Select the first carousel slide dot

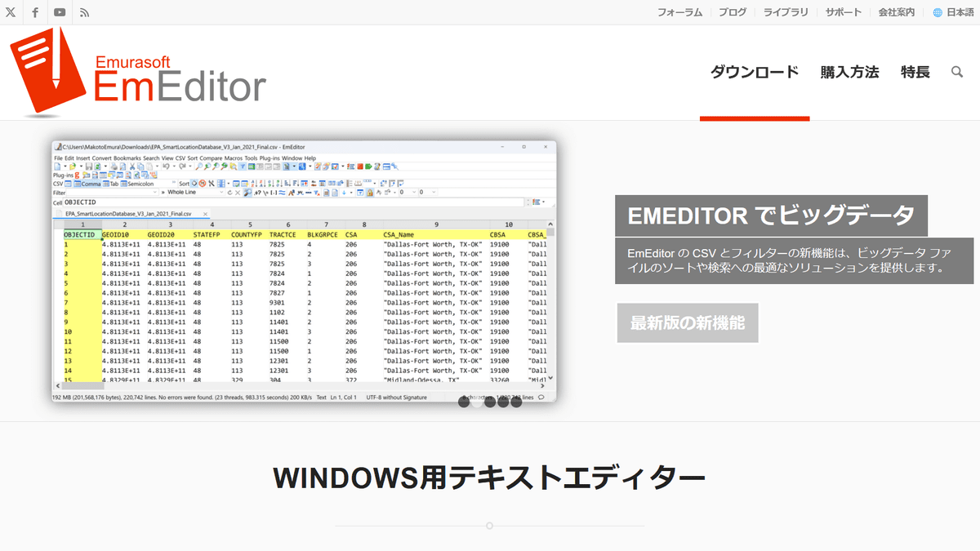tap(464, 402)
